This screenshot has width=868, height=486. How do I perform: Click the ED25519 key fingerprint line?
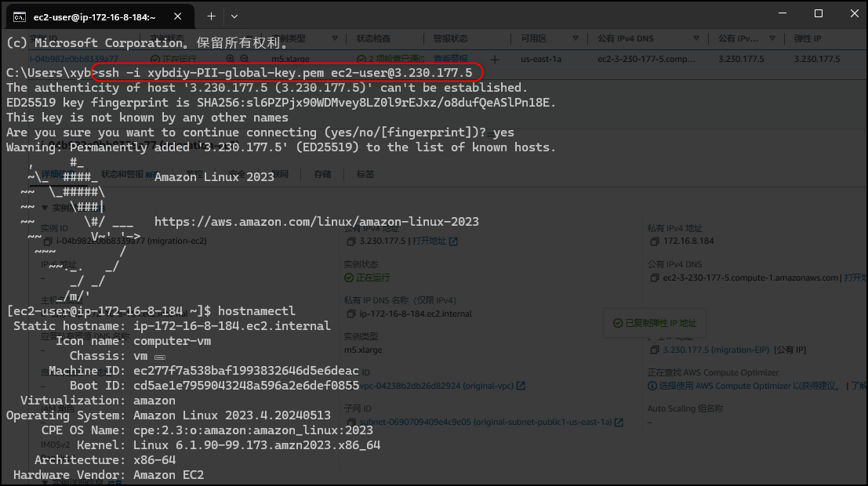(x=281, y=103)
